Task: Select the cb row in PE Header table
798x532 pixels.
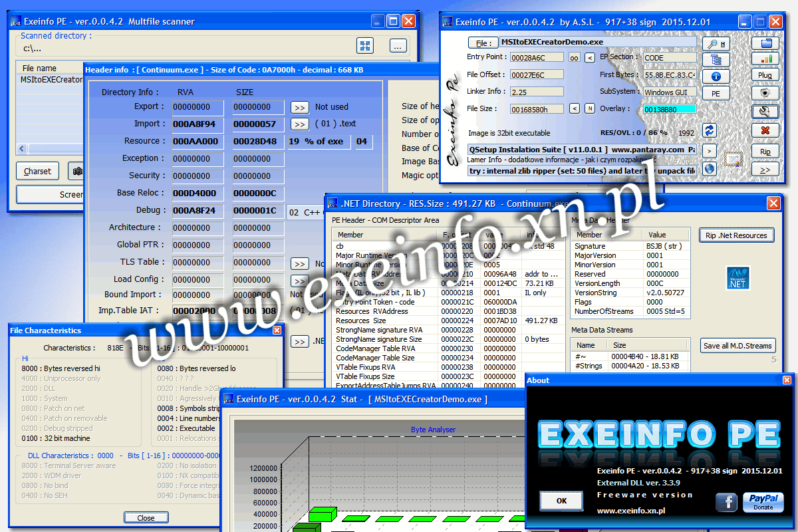Action: tap(449, 246)
